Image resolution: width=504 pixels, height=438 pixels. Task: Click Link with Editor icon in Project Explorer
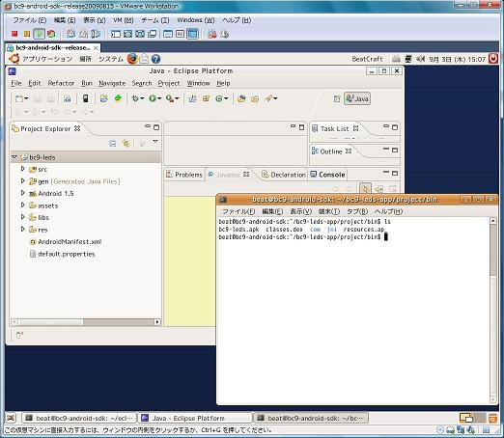(126, 143)
